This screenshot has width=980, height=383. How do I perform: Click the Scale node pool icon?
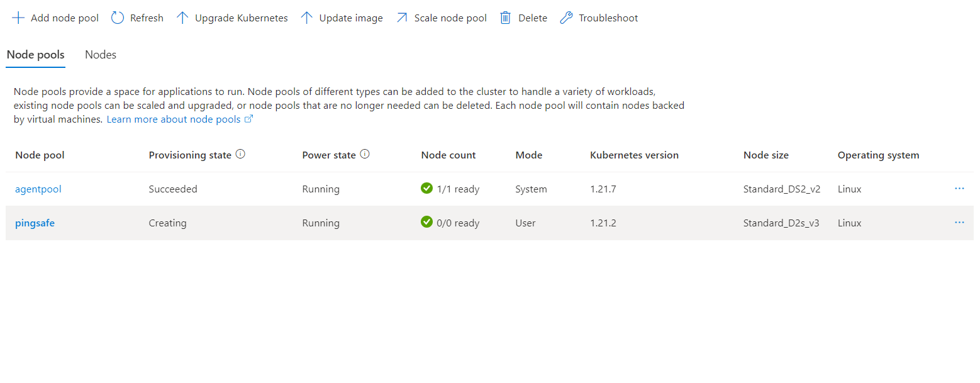(402, 18)
